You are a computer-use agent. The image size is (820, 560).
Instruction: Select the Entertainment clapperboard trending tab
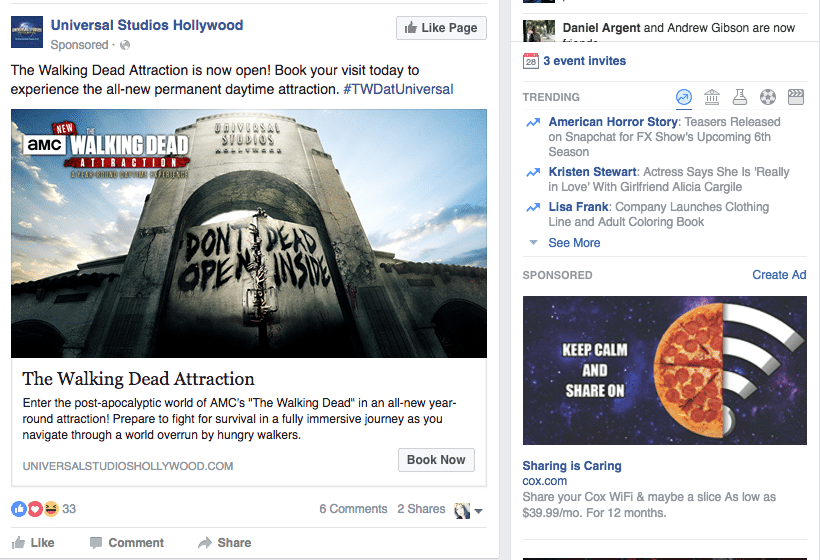pos(795,97)
